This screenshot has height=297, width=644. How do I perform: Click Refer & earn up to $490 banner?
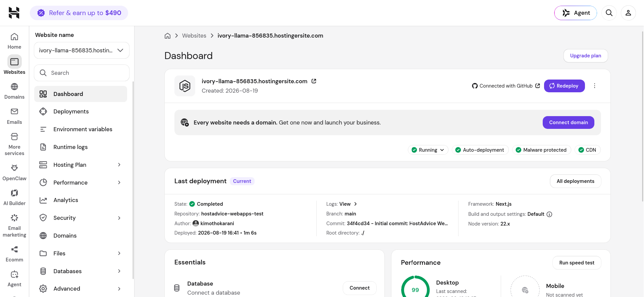tap(79, 13)
